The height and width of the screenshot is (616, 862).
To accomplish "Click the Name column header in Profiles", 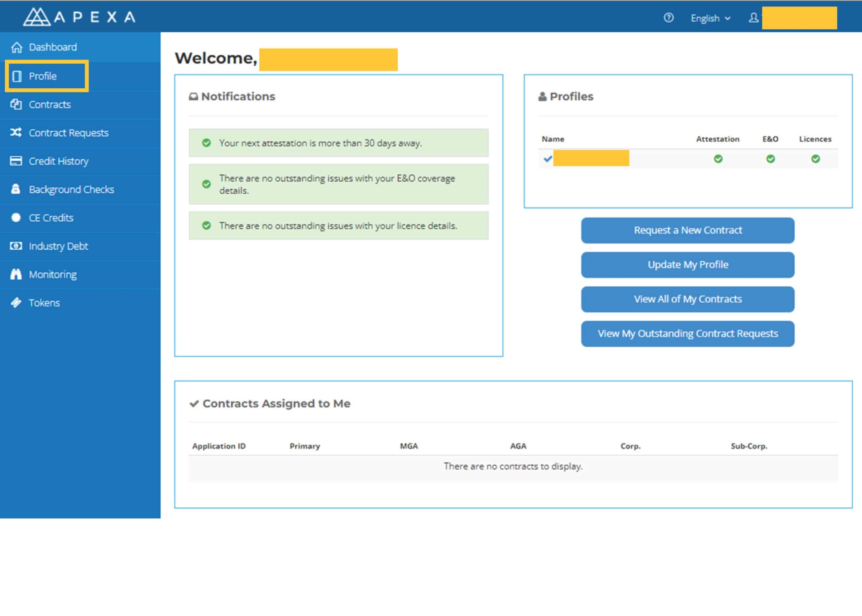I will (x=553, y=139).
